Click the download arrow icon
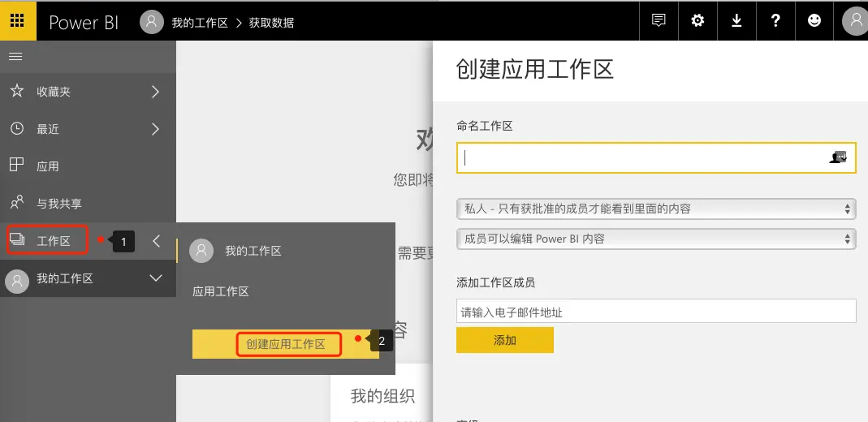Viewport: 868px width, 422px height. coord(736,21)
